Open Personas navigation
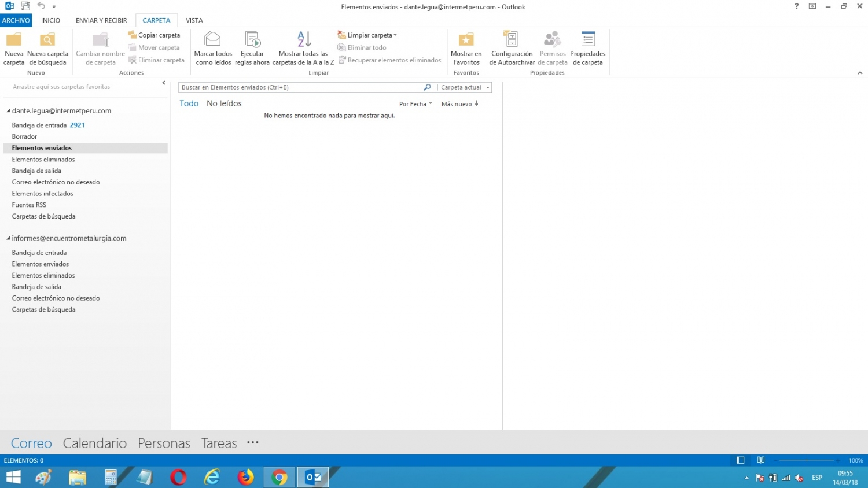The height and width of the screenshot is (488, 868). [164, 443]
